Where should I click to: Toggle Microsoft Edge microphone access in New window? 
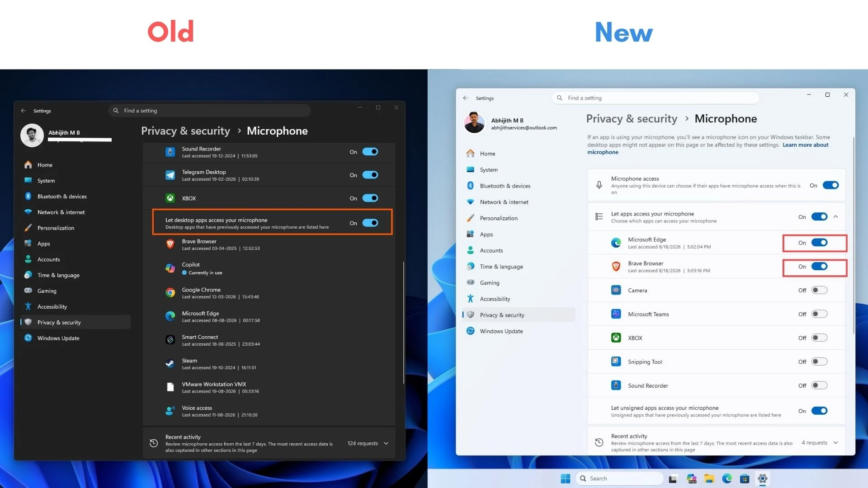point(819,243)
